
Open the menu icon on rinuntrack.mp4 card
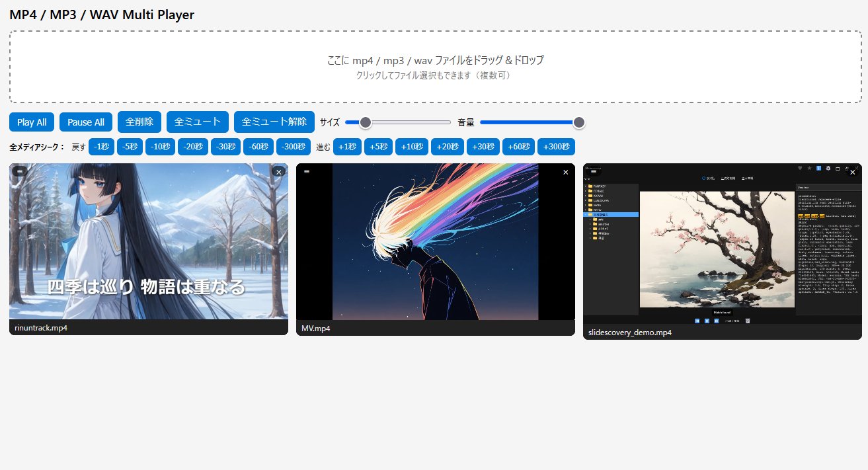click(x=20, y=171)
